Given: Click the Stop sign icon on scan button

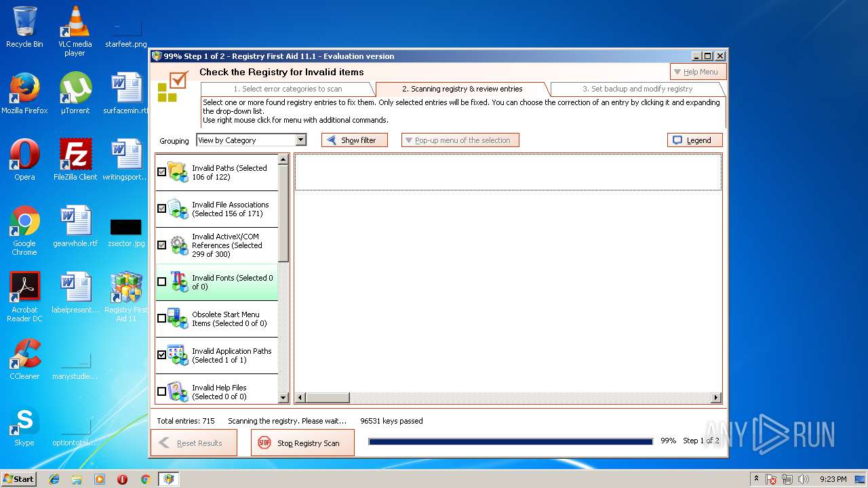Looking at the screenshot, I should (x=264, y=443).
